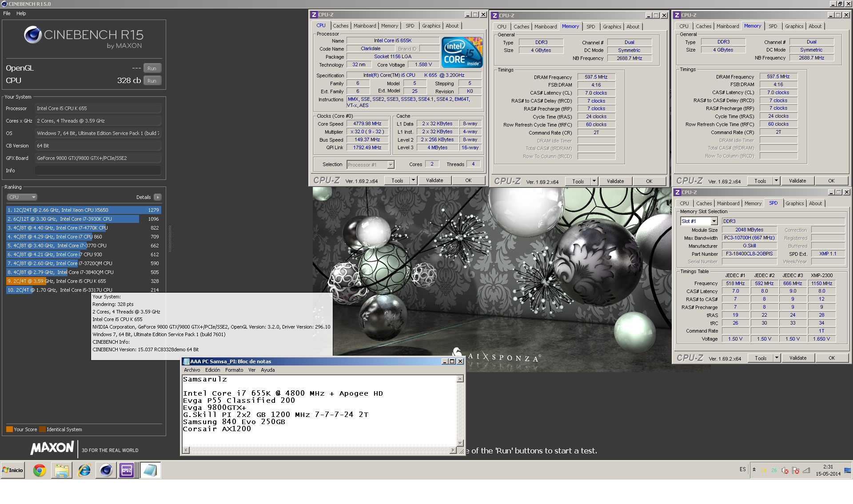The image size is (853, 504).
Task: Click the Notepad taskbar icon
Action: click(150, 470)
